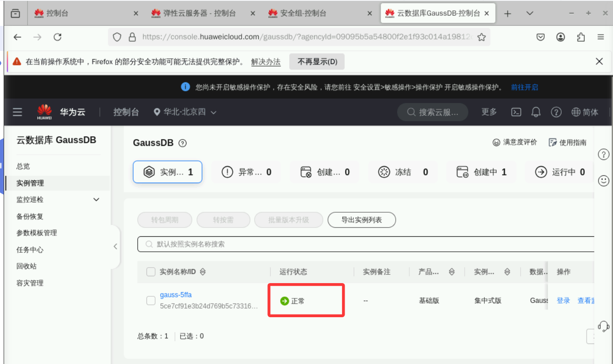Screen dimensions: 613x364
Task: Tick the select-all checkbox in table header
Action: click(151, 272)
